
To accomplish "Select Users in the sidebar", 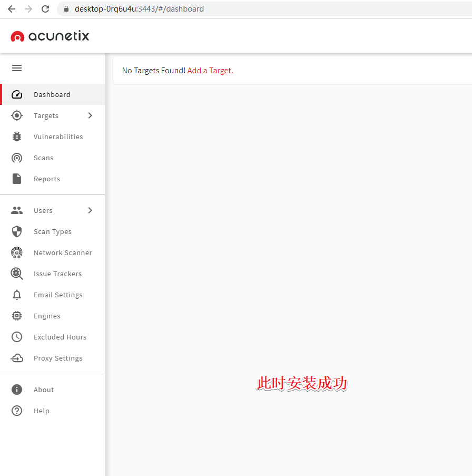I will coord(53,210).
